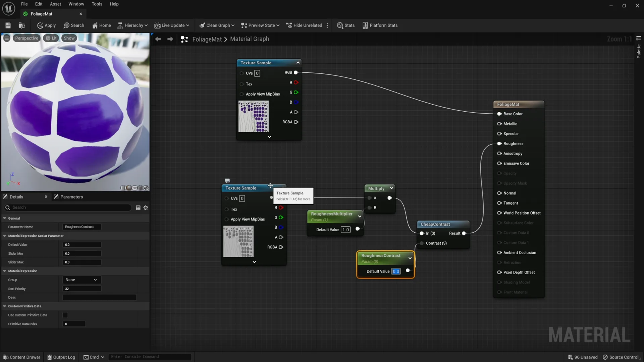
Task: Open material Stats
Action: (346, 25)
